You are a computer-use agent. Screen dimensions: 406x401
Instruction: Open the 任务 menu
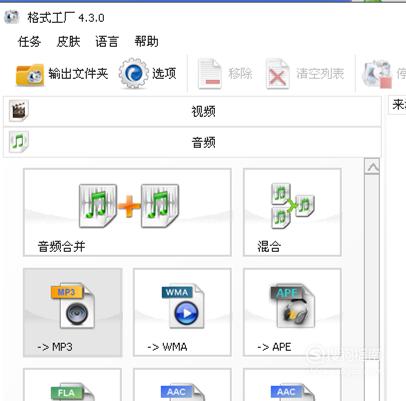29,42
